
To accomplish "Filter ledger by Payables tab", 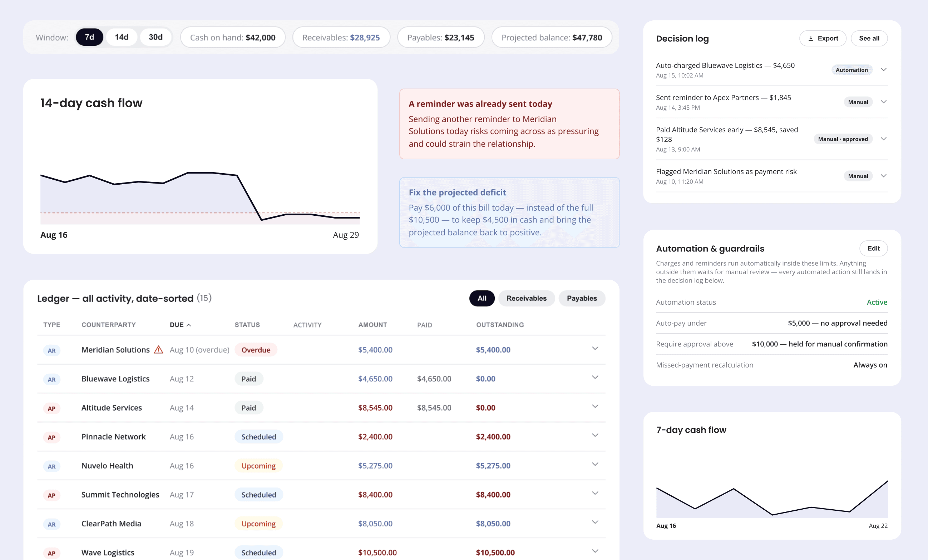I will [x=582, y=298].
